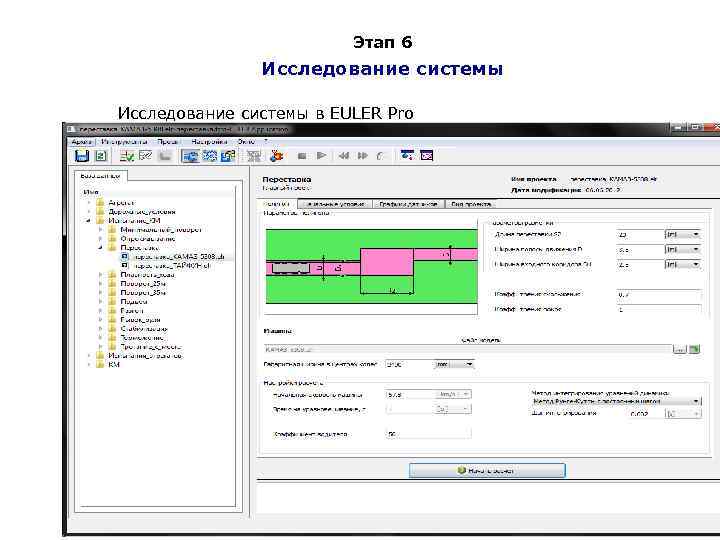Expand the Поворот_35м folder

click(x=101, y=292)
